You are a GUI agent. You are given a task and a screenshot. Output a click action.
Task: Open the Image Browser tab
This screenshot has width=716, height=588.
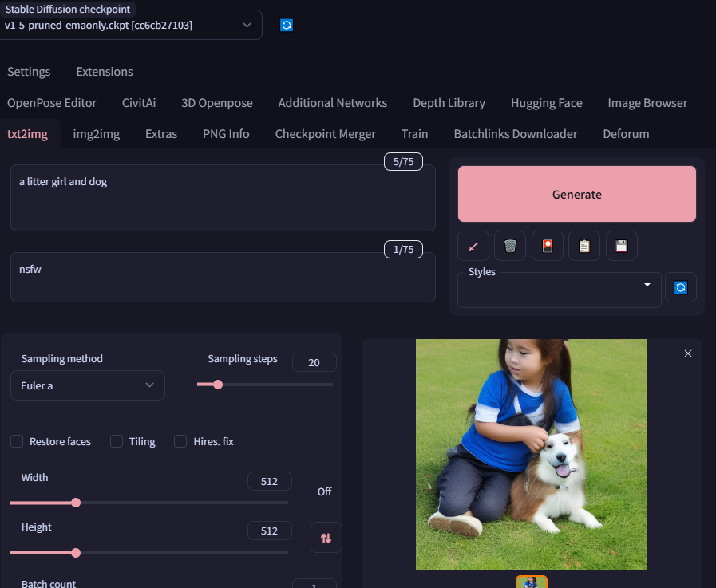coord(647,103)
